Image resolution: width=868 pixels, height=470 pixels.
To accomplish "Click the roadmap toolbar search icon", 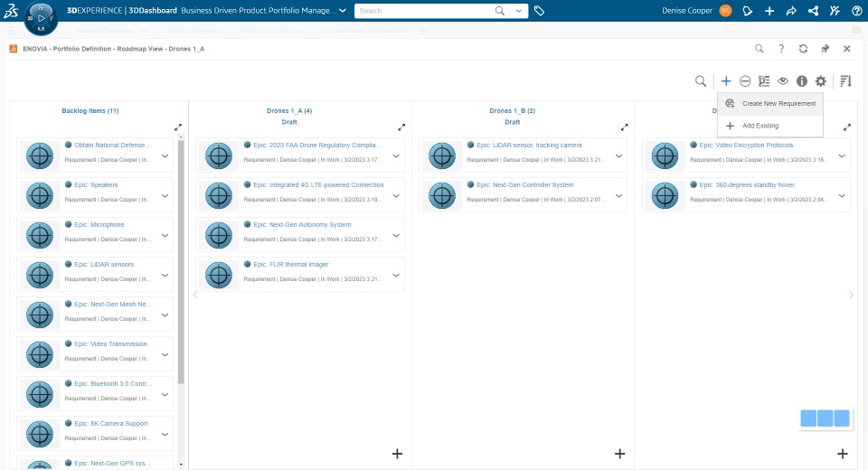I will pos(701,81).
